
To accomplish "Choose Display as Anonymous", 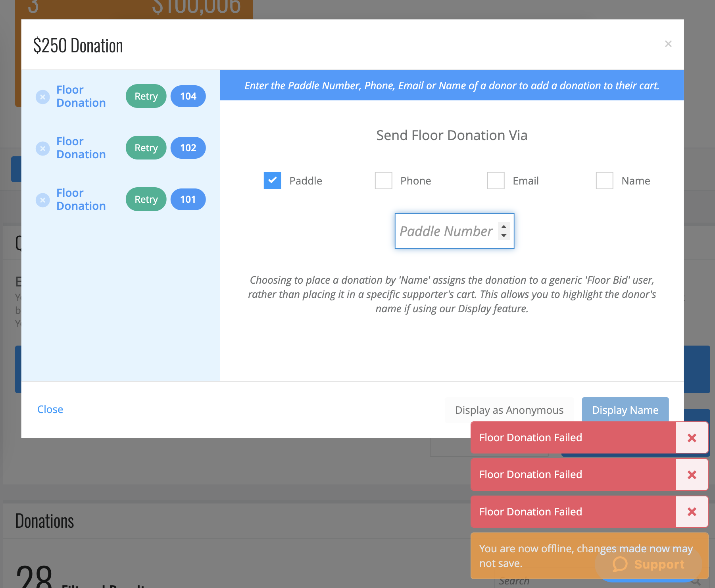I will 509,410.
